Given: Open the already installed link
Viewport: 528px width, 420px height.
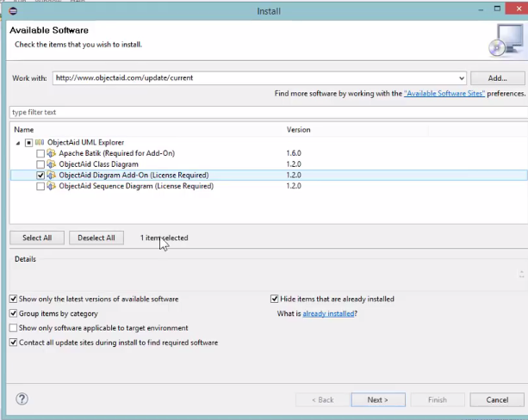Looking at the screenshot, I should point(328,313).
